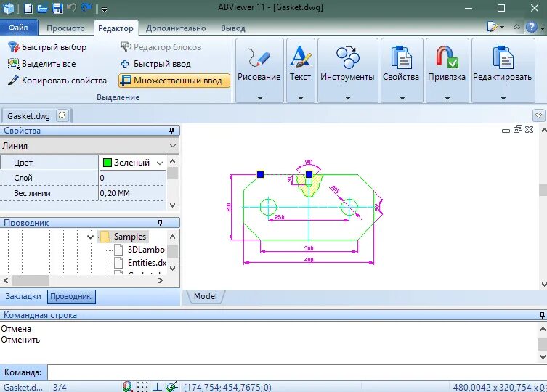Expand the Текст group arrow
The image size is (547, 392).
click(301, 98)
